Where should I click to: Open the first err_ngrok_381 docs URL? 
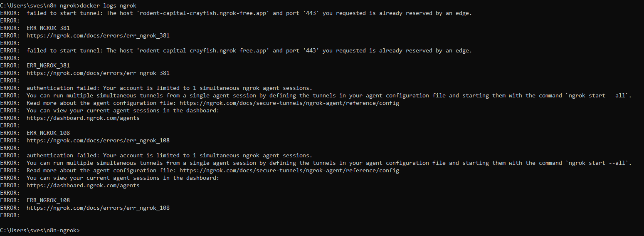(98, 35)
